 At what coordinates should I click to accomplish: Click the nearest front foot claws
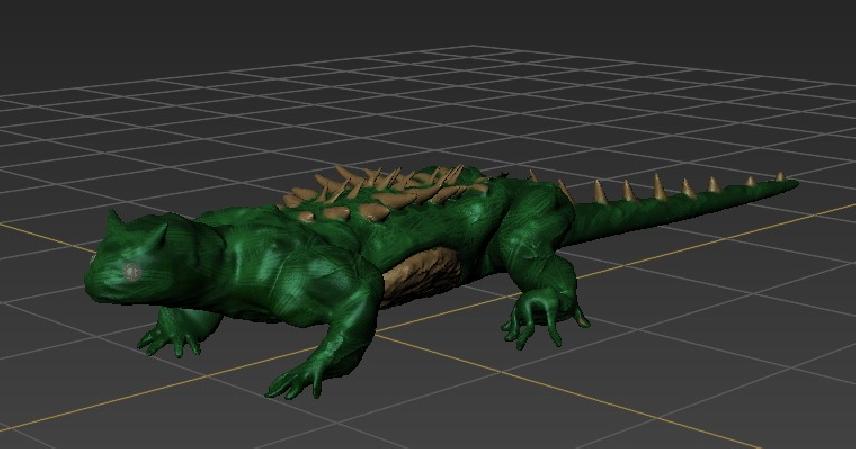click(x=294, y=382)
